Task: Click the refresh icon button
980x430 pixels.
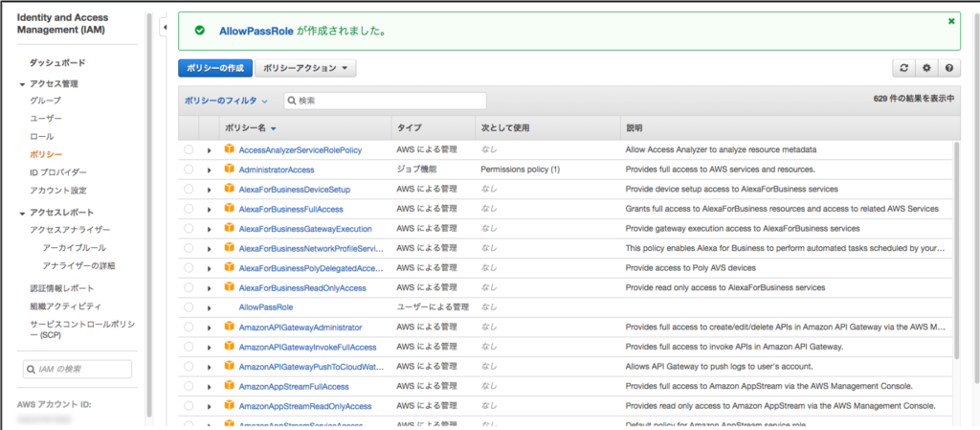Action: point(902,68)
